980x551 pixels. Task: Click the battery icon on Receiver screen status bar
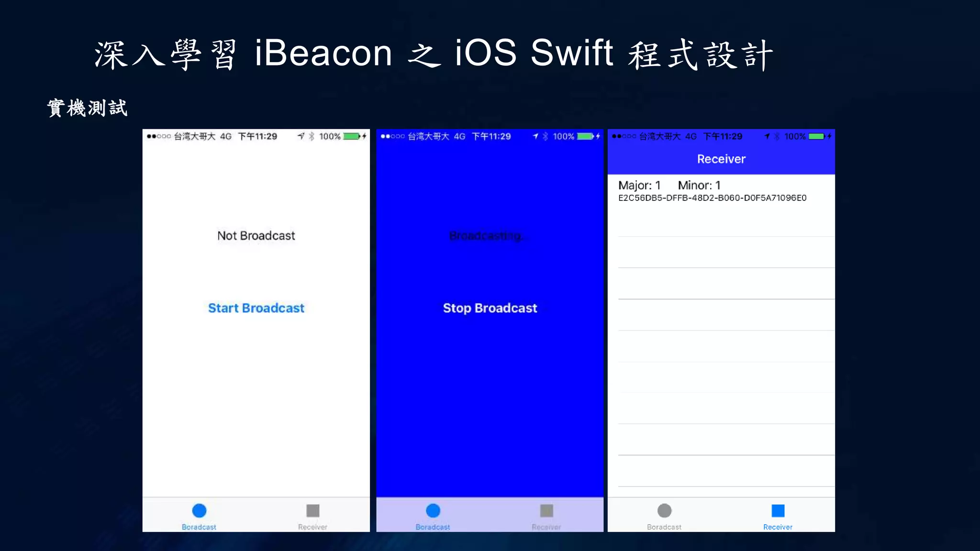tap(817, 136)
